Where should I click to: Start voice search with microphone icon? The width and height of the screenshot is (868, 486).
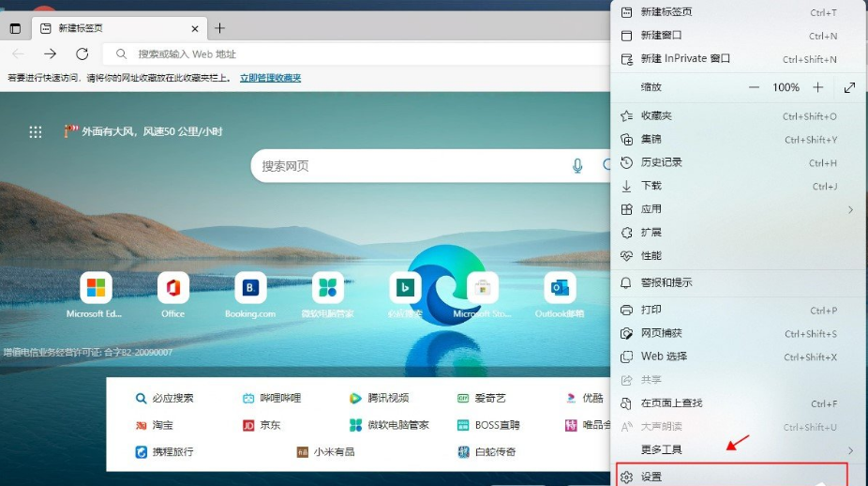tap(577, 166)
